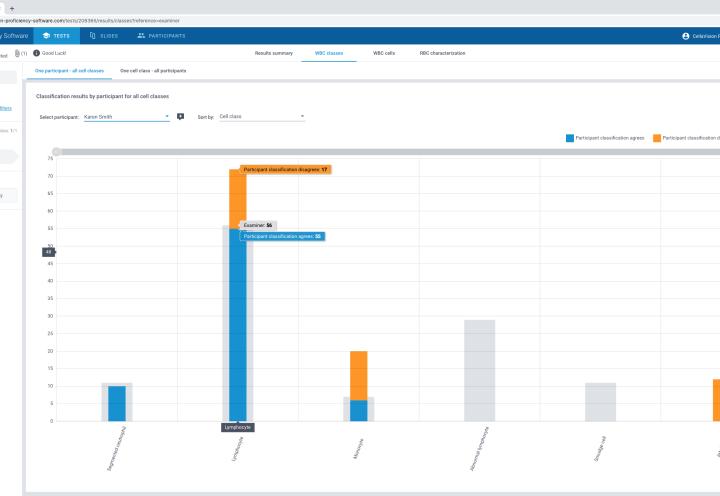Click the info icon beside Good Luck
720x496 pixels.
tap(36, 53)
